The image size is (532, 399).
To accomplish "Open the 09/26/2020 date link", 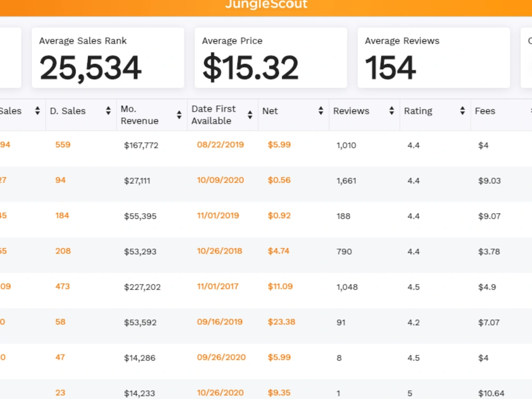I will [x=221, y=358].
